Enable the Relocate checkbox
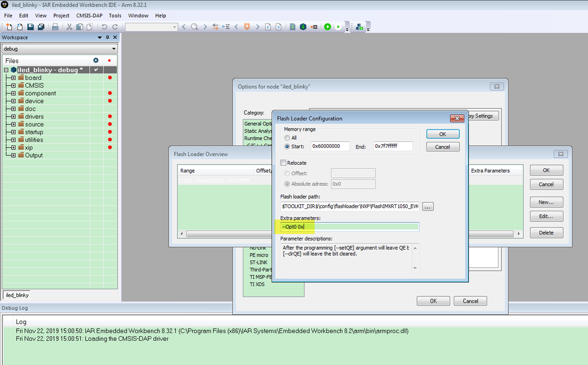This screenshot has width=588, height=365. pos(283,162)
